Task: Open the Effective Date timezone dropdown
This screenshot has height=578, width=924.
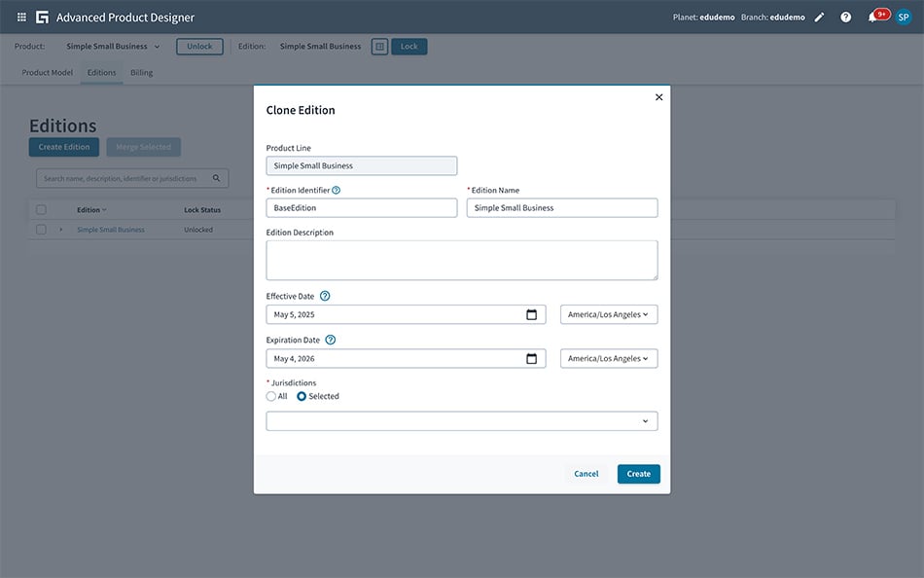Action: (609, 314)
